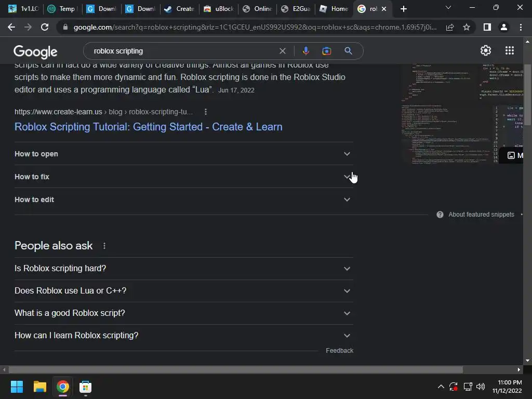Submit search with magnifier icon
This screenshot has height=399, width=532.
pyautogui.click(x=348, y=51)
